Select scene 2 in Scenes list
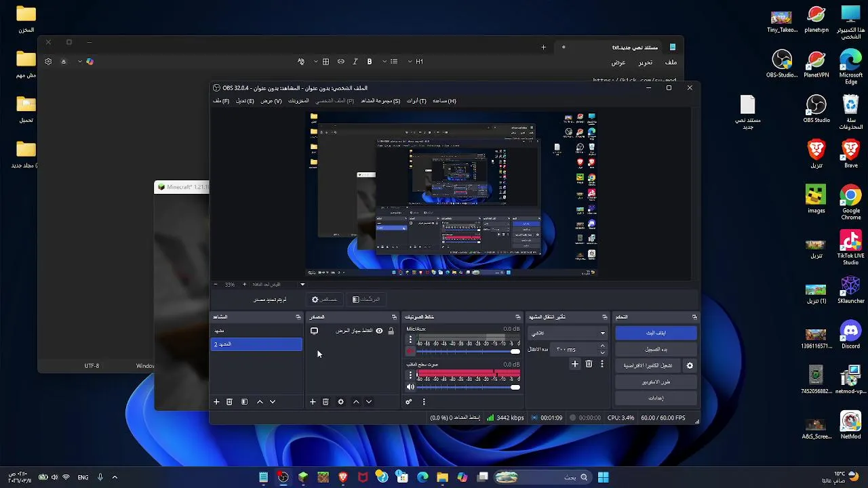The width and height of the screenshot is (868, 488). (256, 344)
